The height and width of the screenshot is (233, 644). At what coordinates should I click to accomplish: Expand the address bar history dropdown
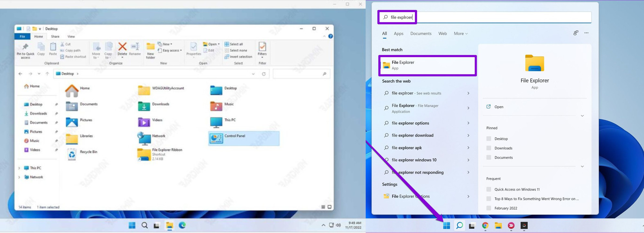click(253, 74)
